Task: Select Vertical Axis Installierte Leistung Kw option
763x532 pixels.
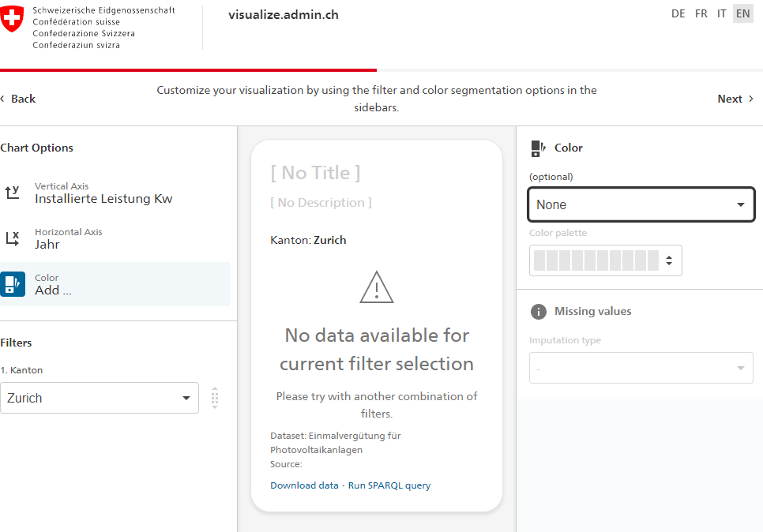Action: (x=115, y=193)
